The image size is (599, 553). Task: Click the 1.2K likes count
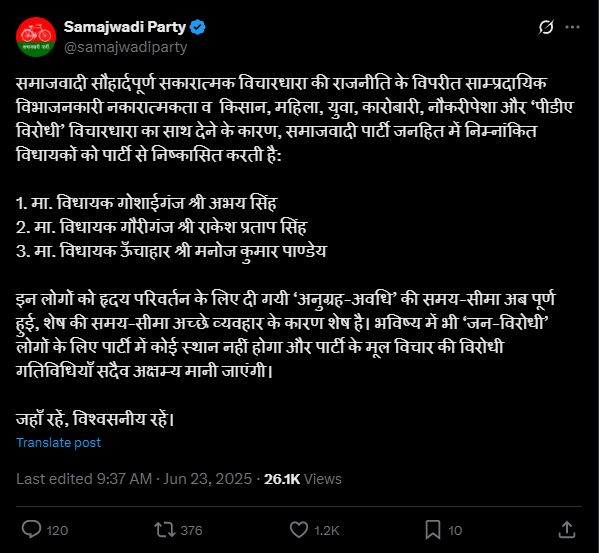tap(327, 530)
